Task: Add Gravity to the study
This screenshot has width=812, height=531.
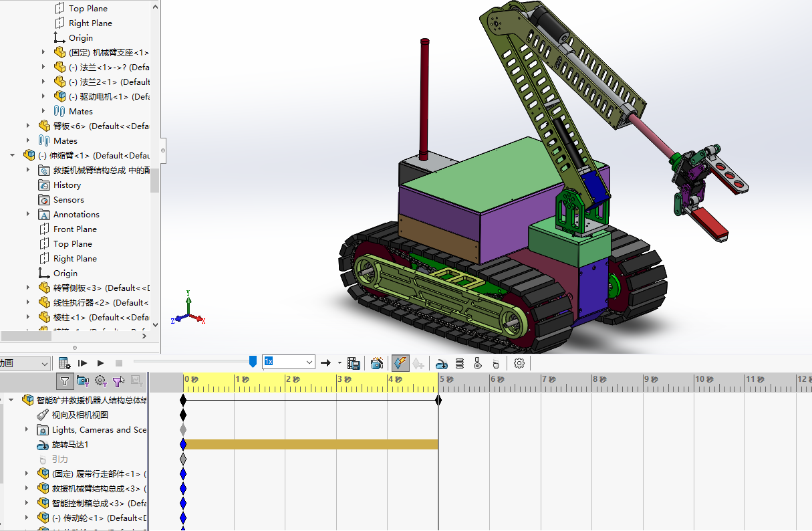Action: (495, 363)
